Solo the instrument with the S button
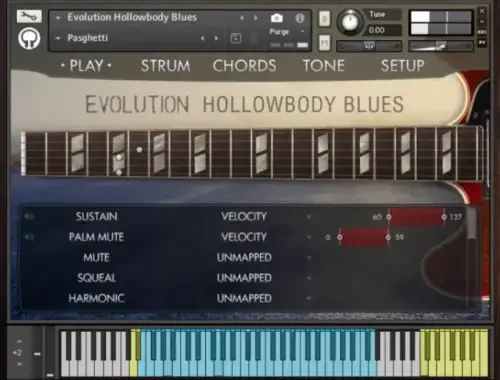The image size is (500, 380). coord(324,19)
